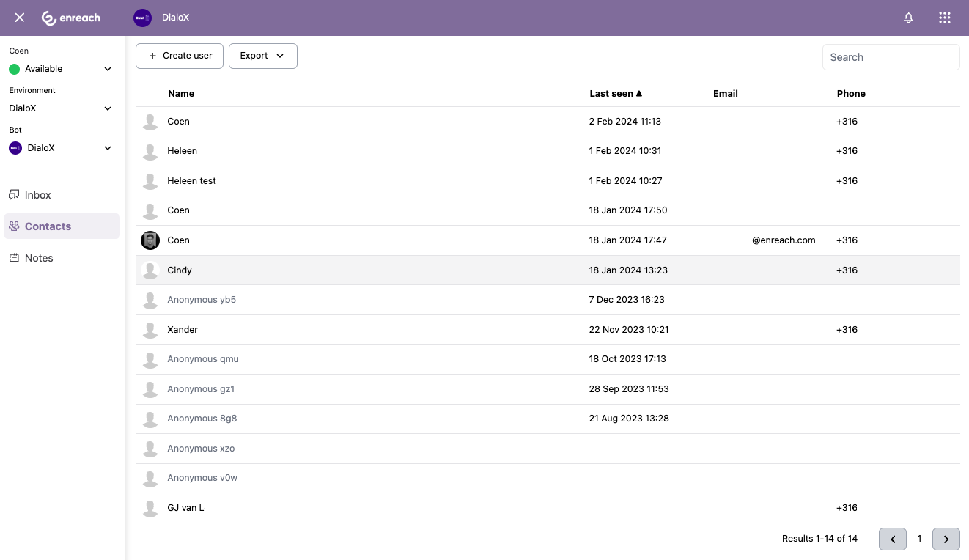Open the apps grid menu icon
969x560 pixels.
(x=944, y=18)
